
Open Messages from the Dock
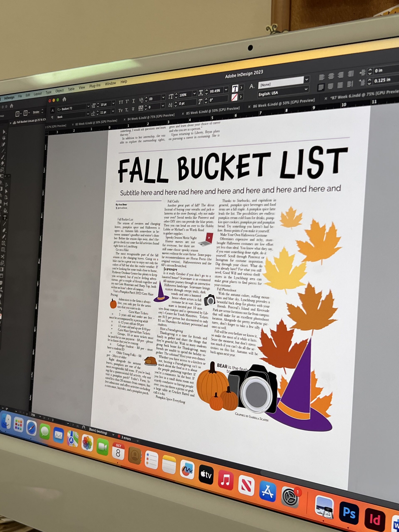(45, 431)
